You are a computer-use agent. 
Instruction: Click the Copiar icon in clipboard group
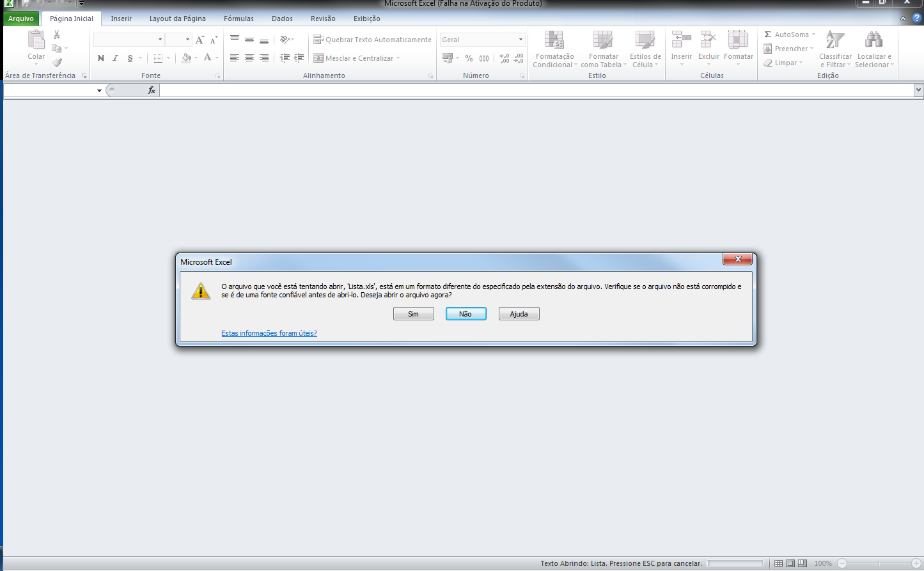coord(57,49)
